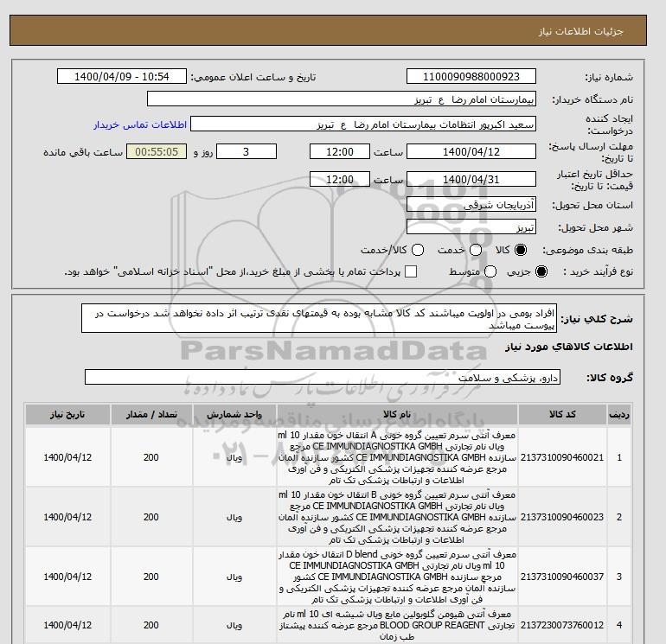This screenshot has width=666, height=644.
Task: Click the group A antiserum item name
Action: click(x=397, y=457)
